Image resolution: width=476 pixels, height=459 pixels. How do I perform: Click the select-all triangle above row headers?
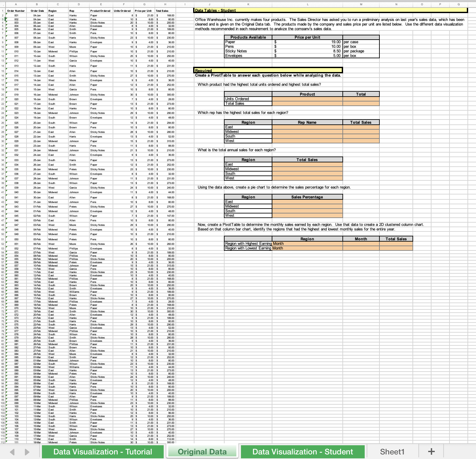pos(3,5)
